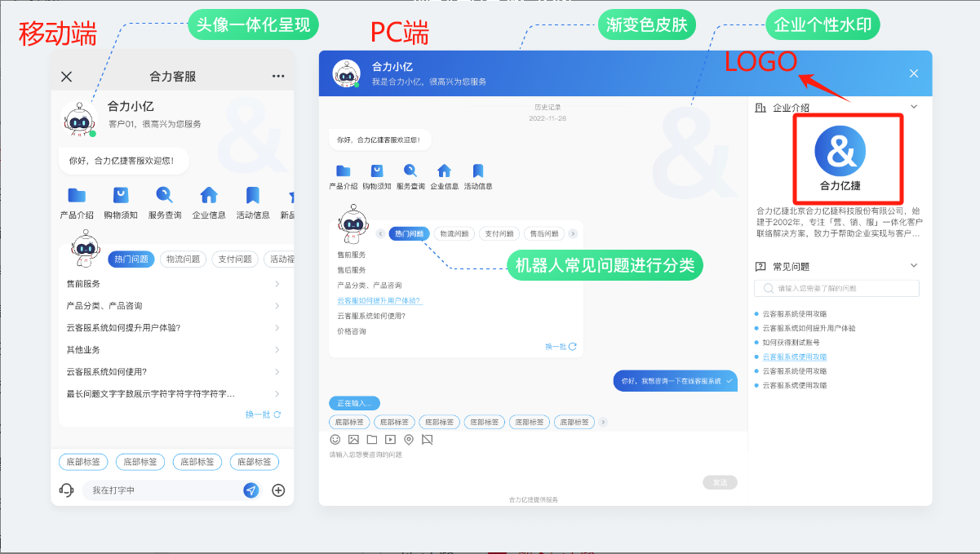Switch to human agent via mobile headset icon
Viewport: 980px width, 554px height.
pos(67,490)
